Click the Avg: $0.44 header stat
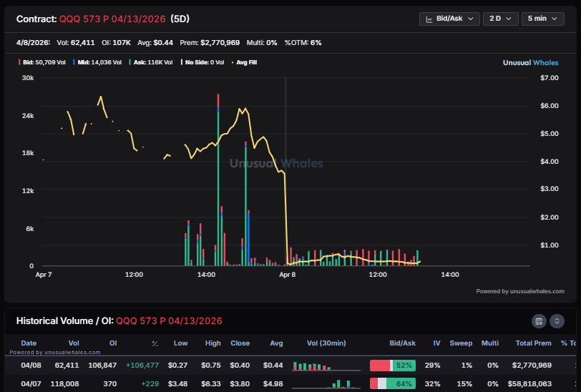 [155, 43]
